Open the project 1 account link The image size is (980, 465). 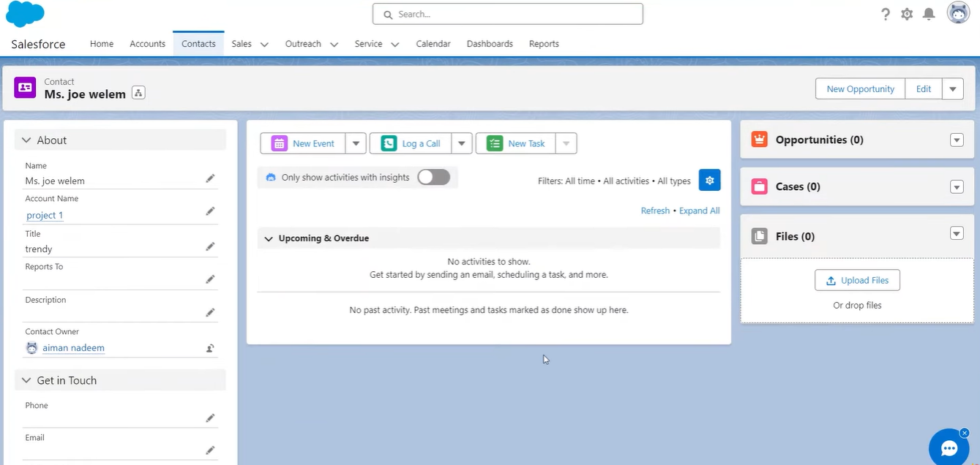click(45, 215)
